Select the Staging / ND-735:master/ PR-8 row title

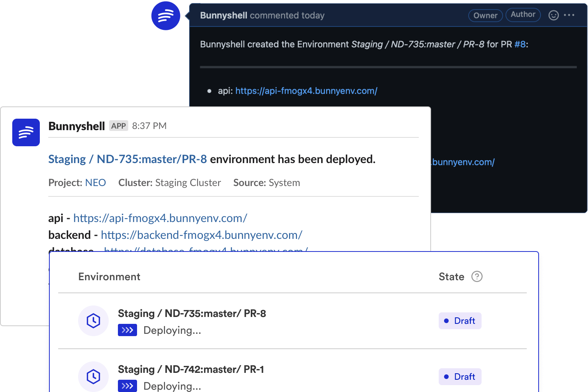click(x=192, y=314)
